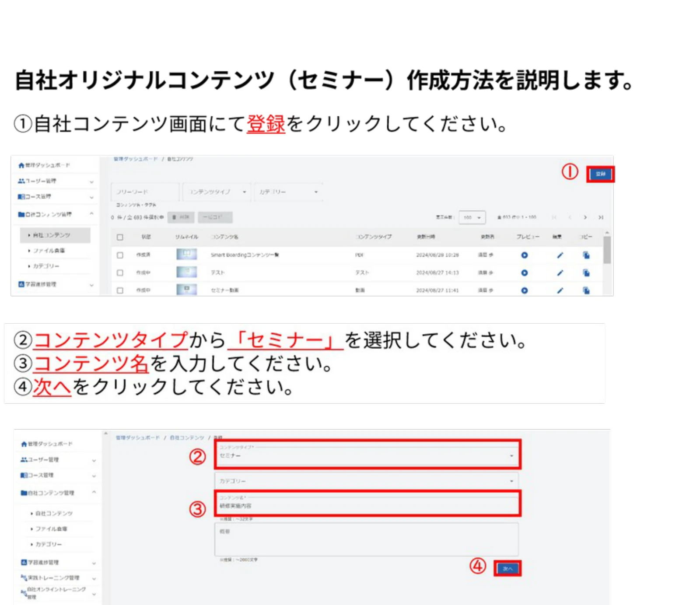This screenshot has height=605, width=700.
Task: Open 自社コンテンツ in the registration form sidebar
Action: tap(54, 513)
